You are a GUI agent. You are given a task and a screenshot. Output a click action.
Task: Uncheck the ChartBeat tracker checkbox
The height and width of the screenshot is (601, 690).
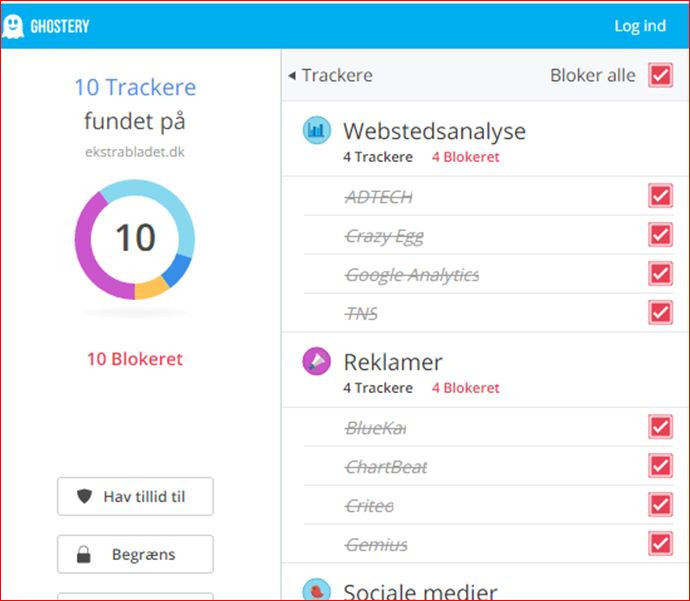pyautogui.click(x=660, y=465)
